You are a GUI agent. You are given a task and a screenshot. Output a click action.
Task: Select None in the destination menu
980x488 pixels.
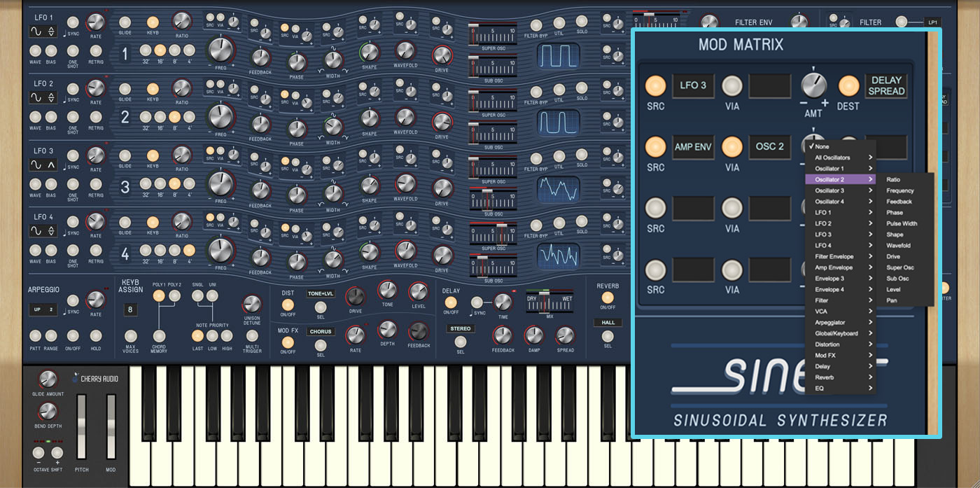click(840, 146)
